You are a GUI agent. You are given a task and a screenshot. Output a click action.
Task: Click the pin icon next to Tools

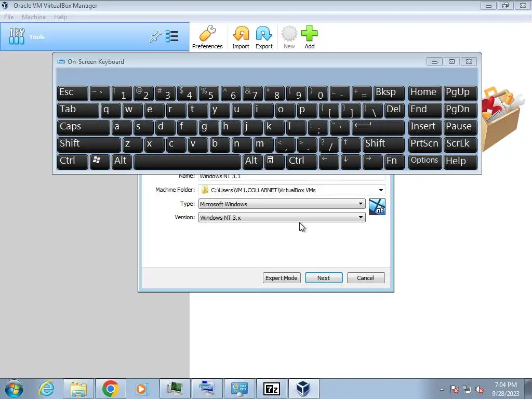pos(155,36)
